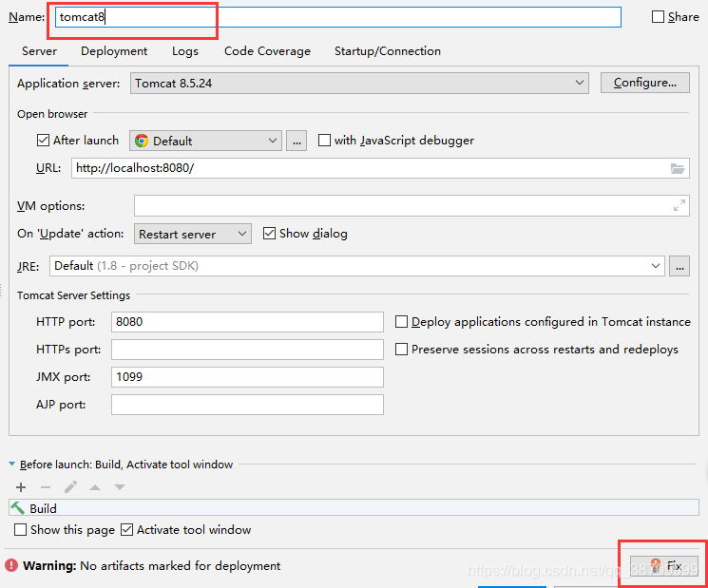The height and width of the screenshot is (588, 708).
Task: Click the add (+) before-launch task icon
Action: 21,487
